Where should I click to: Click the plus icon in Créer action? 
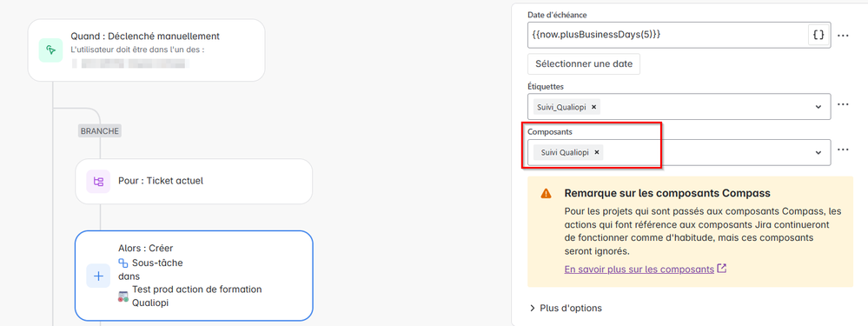point(98,276)
